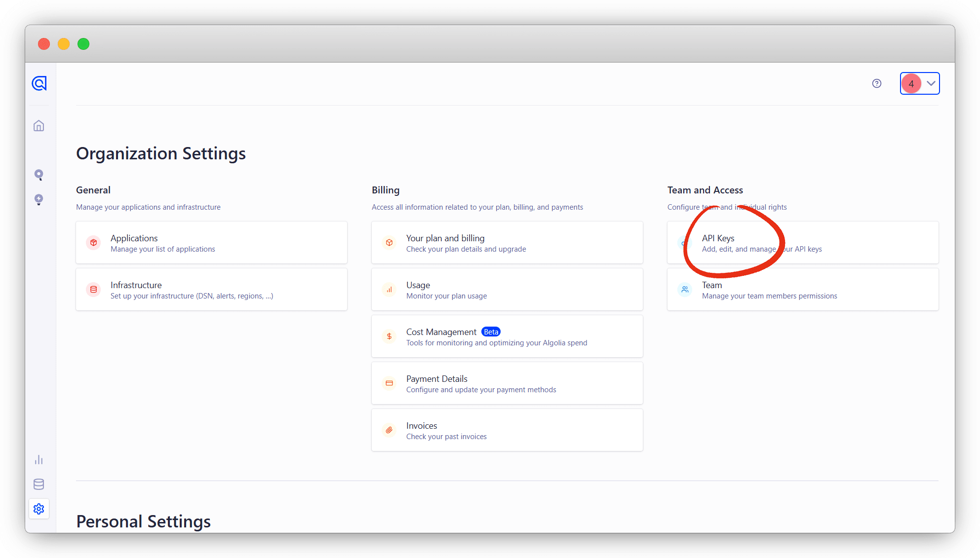980x558 pixels.
Task: Click the red user avatar badge
Action: (x=911, y=84)
